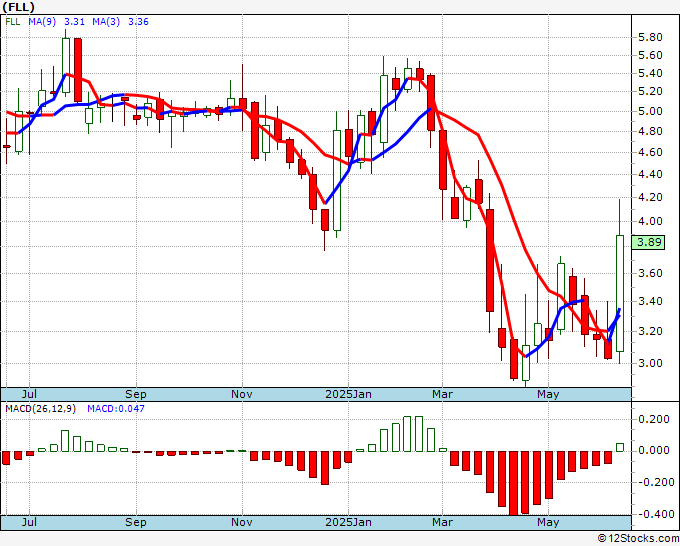The width and height of the screenshot is (680, 546).
Task: Click the 5.60 price axis label
Action: tap(651, 55)
